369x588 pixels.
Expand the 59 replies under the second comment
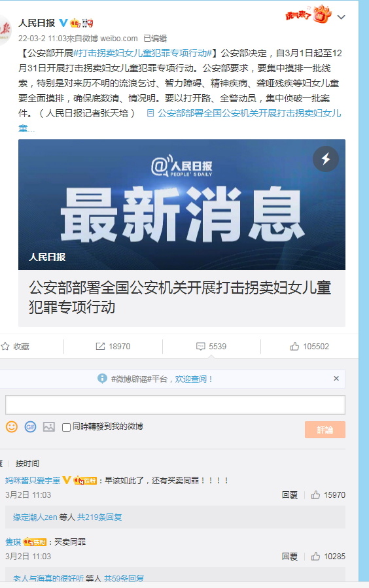[x=124, y=579]
